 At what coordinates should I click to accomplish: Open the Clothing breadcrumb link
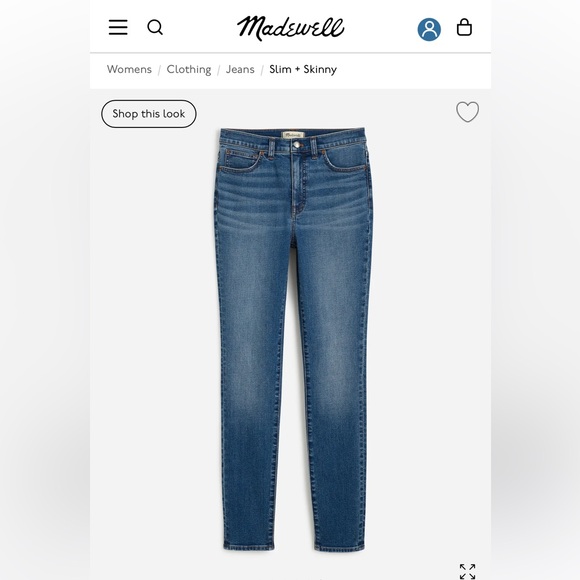189,69
